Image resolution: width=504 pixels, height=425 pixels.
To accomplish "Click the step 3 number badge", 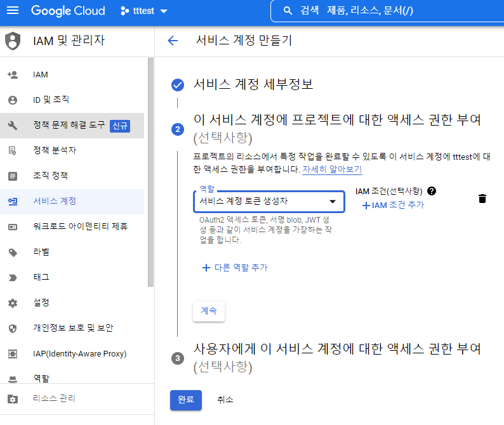I will click(x=178, y=358).
